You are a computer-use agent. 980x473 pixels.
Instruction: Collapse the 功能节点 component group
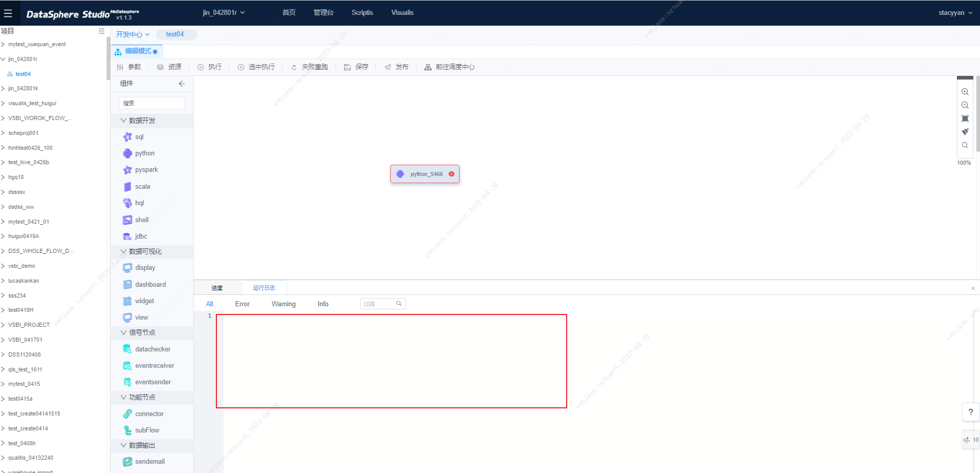(x=124, y=397)
